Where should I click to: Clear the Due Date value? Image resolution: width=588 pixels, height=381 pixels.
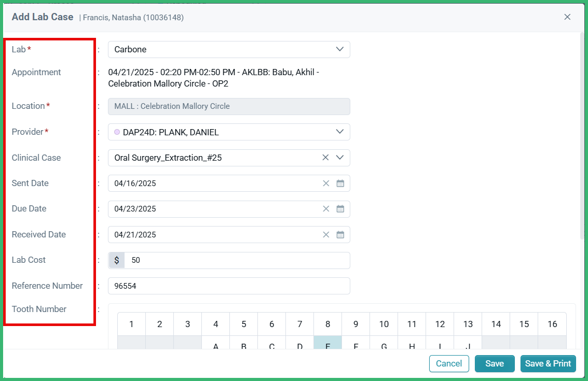tap(326, 208)
